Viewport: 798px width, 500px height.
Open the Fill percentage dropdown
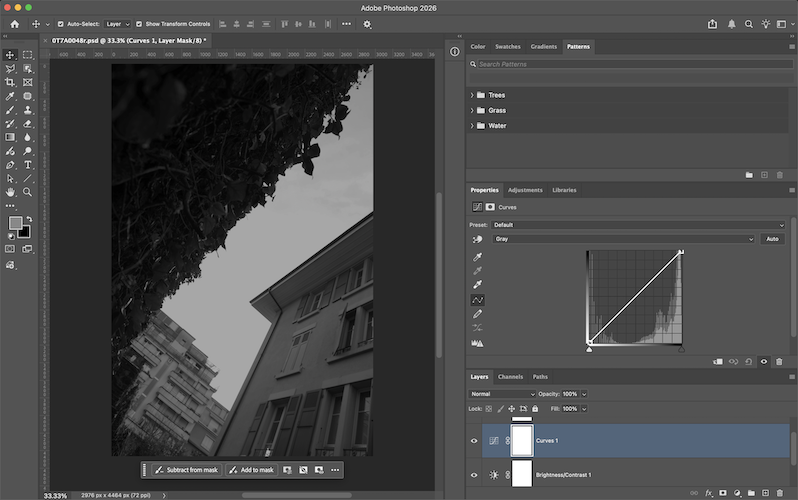point(584,409)
